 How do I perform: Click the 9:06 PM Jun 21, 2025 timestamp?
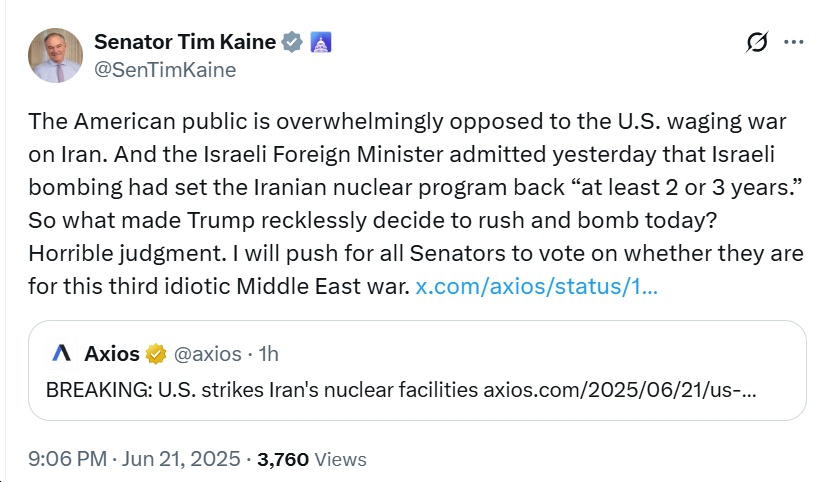tap(134, 459)
